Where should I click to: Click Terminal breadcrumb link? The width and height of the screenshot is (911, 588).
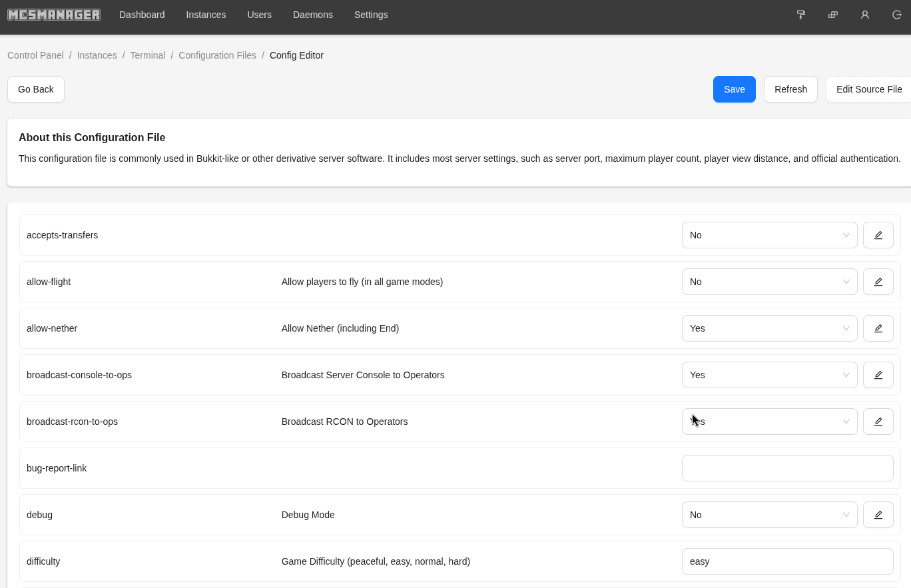tap(148, 55)
